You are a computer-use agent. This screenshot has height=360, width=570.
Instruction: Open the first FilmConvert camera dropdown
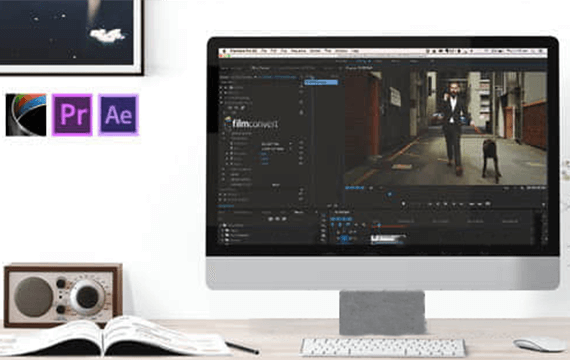coord(276,144)
